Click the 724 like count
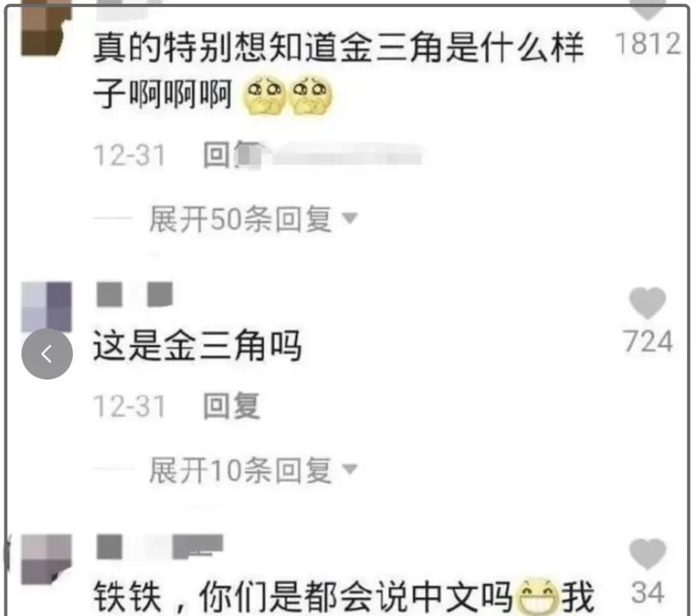Screen dimensions: 696x616 pos(648,342)
